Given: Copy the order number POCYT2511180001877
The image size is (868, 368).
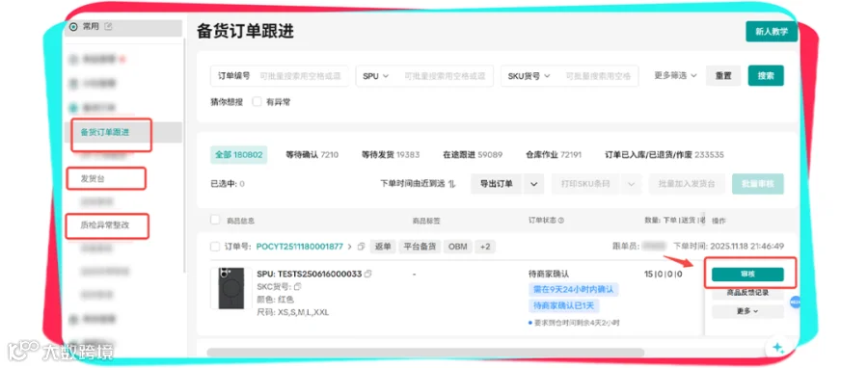Looking at the screenshot, I should click(361, 247).
